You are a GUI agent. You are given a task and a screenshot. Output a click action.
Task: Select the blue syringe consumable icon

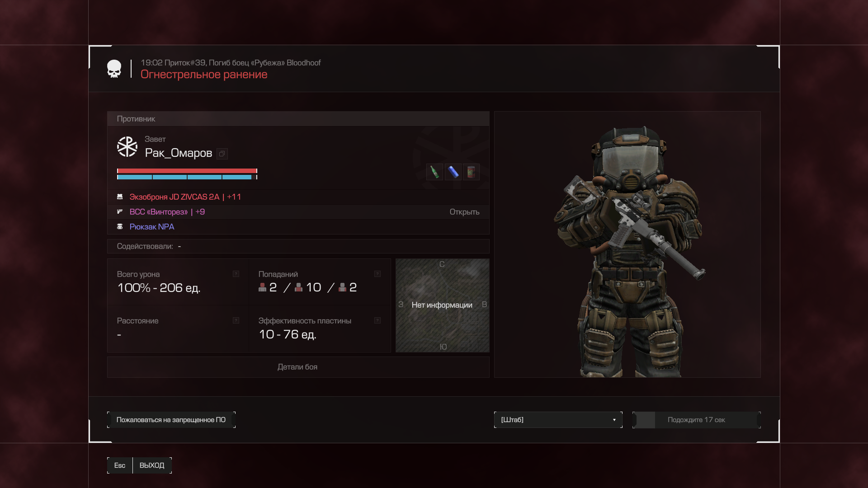[453, 172]
